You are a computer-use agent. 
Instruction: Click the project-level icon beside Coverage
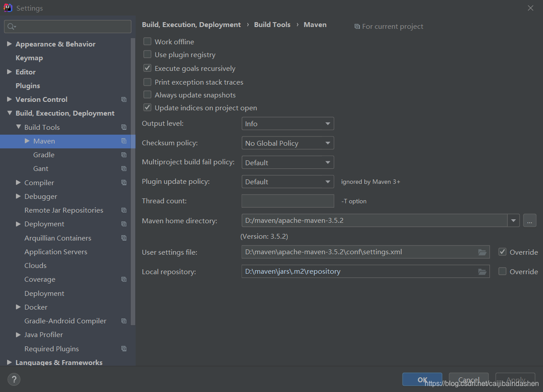[124, 279]
